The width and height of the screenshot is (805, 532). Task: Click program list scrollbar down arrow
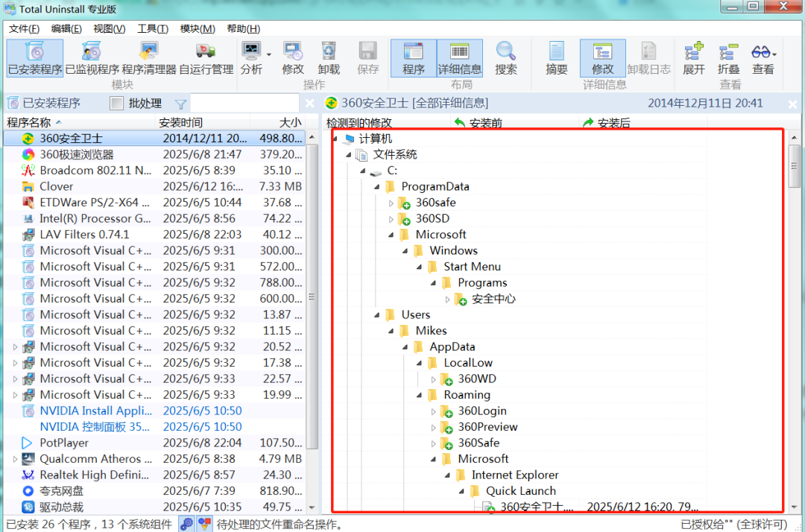click(312, 508)
